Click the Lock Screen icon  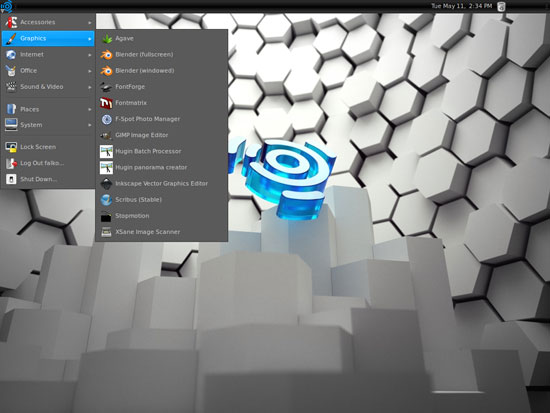[11, 147]
